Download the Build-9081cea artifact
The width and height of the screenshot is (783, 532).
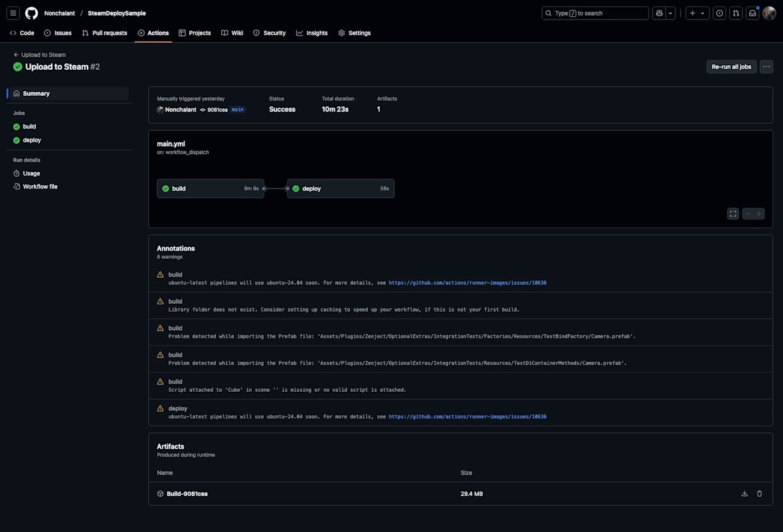(745, 494)
